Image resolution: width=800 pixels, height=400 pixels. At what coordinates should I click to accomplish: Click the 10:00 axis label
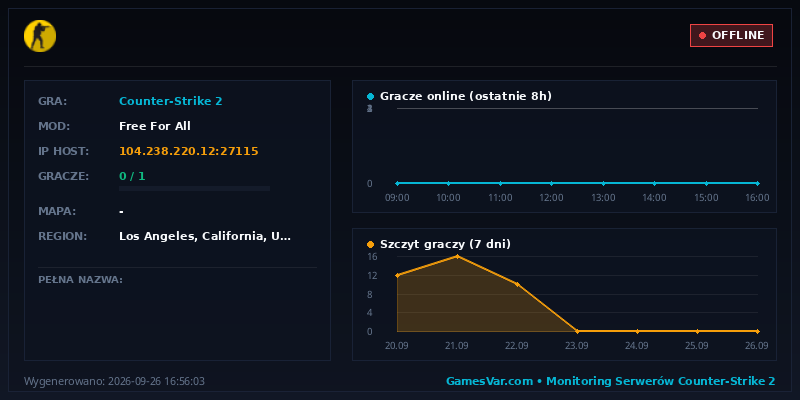click(448, 197)
